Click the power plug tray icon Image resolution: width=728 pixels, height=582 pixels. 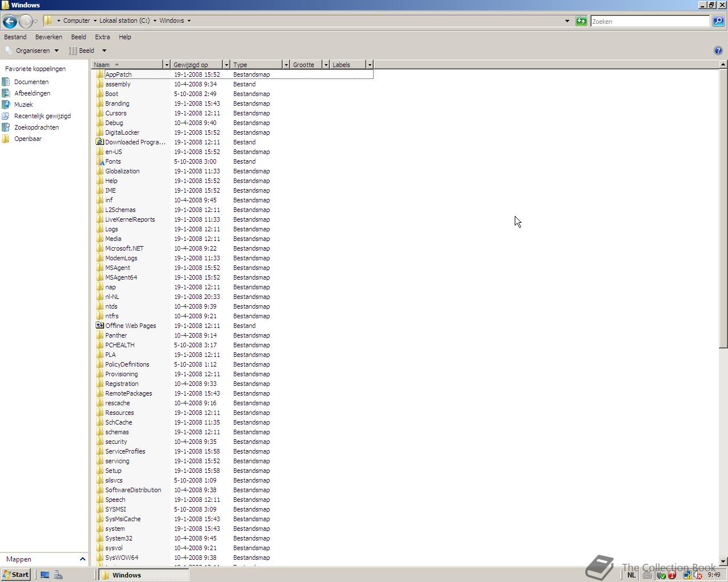(x=661, y=575)
